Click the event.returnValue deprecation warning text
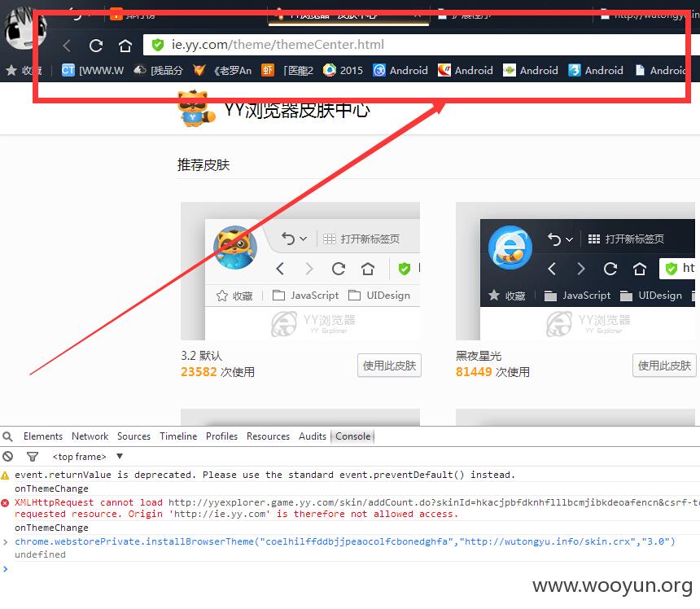 coord(265,475)
